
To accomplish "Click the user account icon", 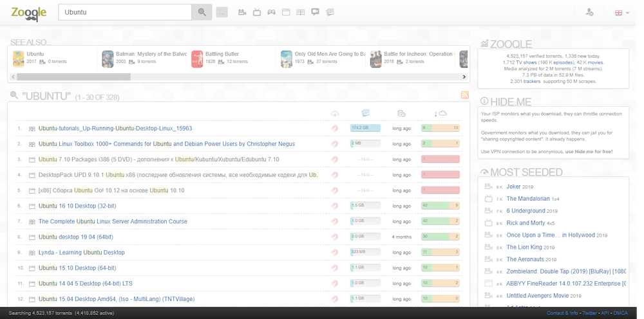I will 589,13.
